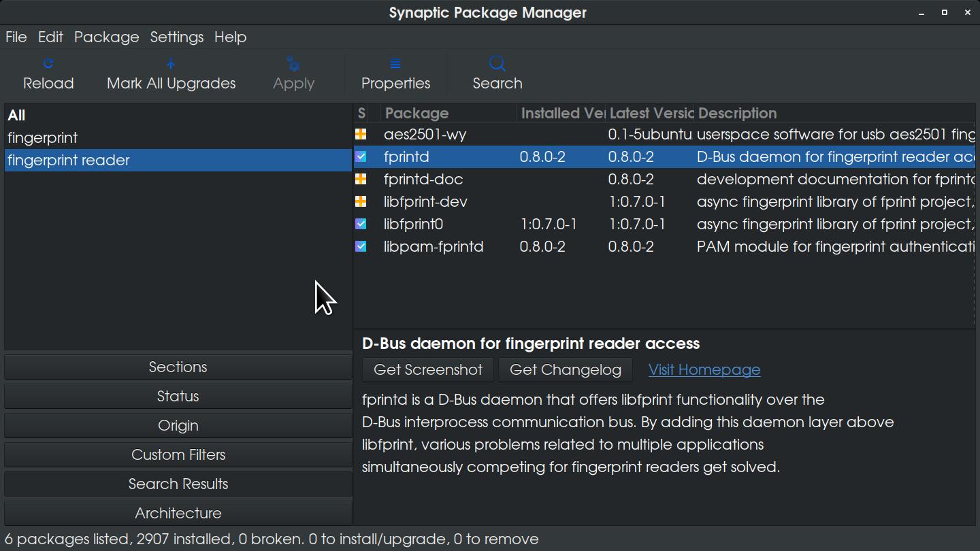Open the Settings menu

pyautogui.click(x=177, y=37)
